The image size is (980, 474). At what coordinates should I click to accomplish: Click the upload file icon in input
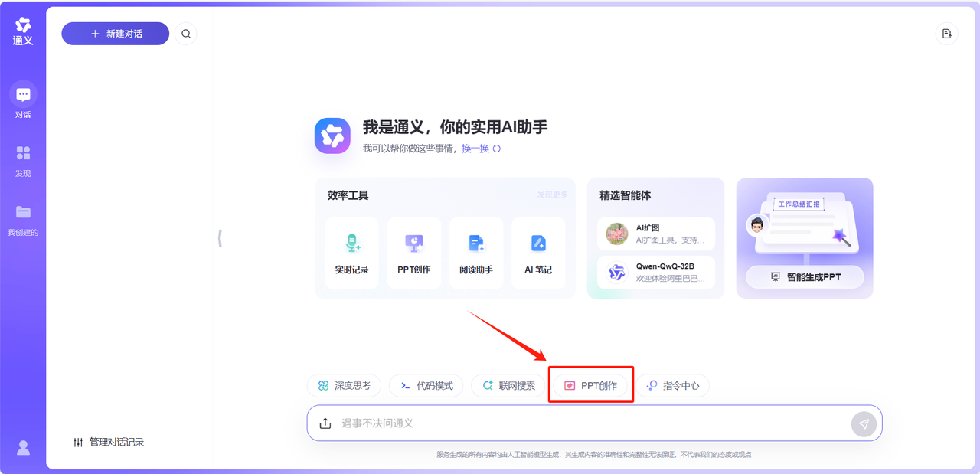tap(325, 423)
